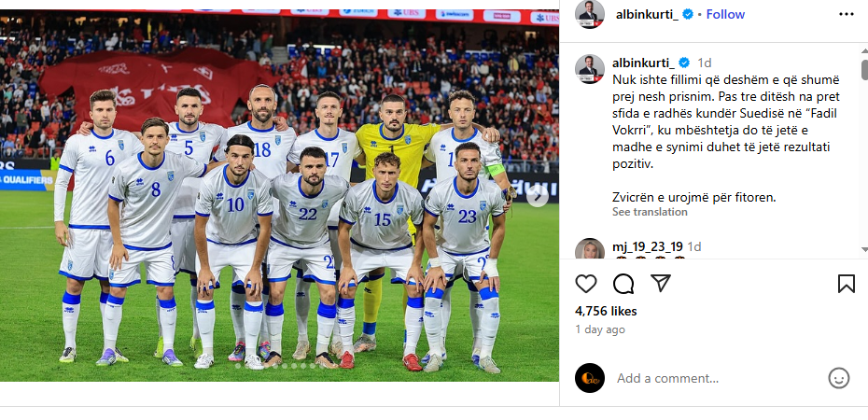Click the verified badge next to header username
Screen dimensions: 868x420
point(688,14)
